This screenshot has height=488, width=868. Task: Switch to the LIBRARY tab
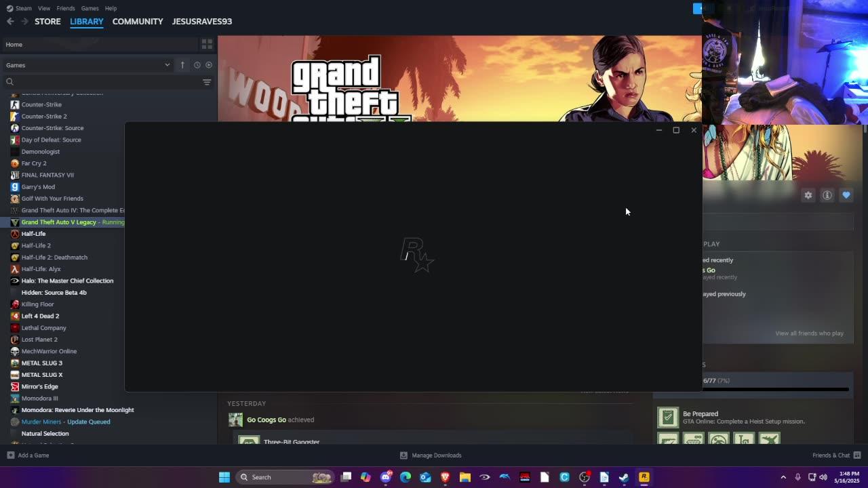point(87,22)
